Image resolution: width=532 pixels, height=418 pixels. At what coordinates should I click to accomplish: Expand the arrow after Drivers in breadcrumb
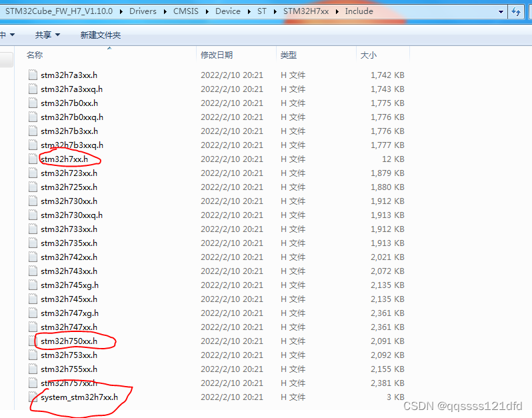pos(165,11)
